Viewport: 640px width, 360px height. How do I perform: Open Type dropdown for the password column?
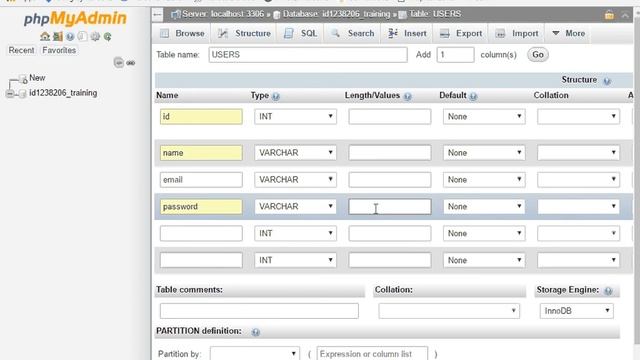tap(296, 207)
